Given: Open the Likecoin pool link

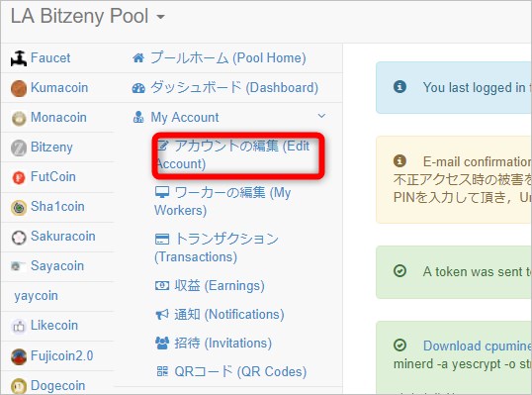Looking at the screenshot, I should (54, 326).
